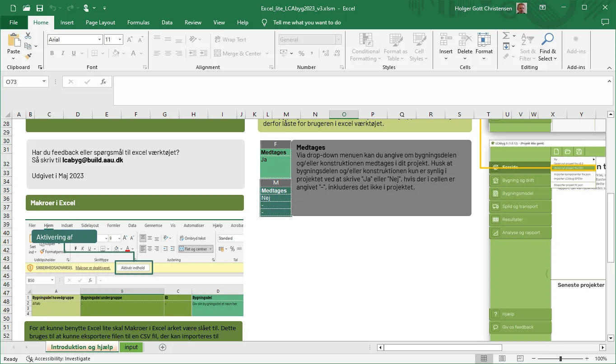Click the zoom slider handle
This screenshot has width=616, height=364.
pos(560,359)
